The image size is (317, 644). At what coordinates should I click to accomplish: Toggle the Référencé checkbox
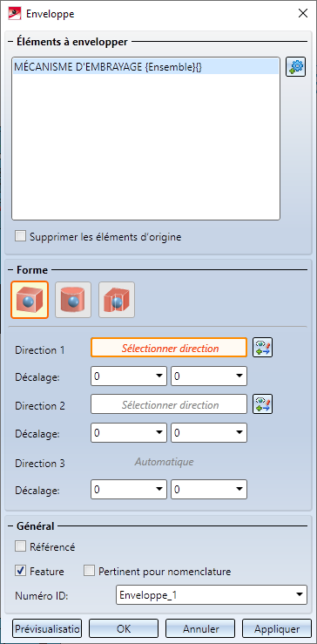click(x=20, y=546)
